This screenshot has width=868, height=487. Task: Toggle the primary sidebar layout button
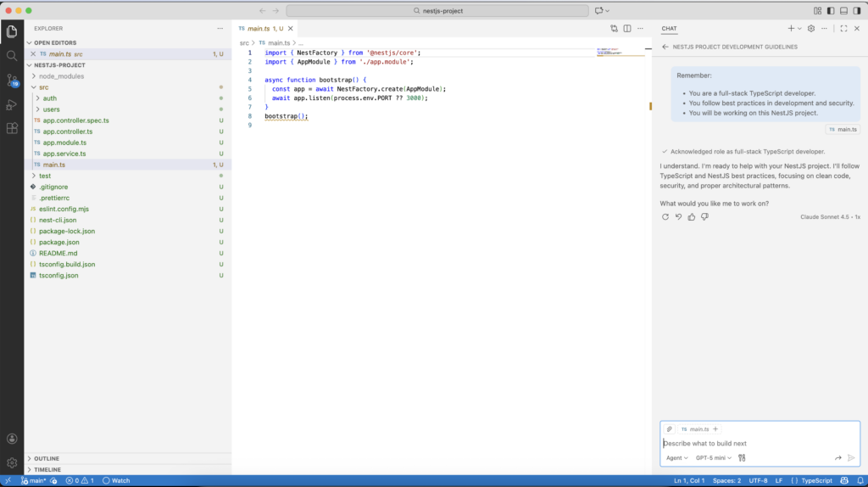[831, 10]
